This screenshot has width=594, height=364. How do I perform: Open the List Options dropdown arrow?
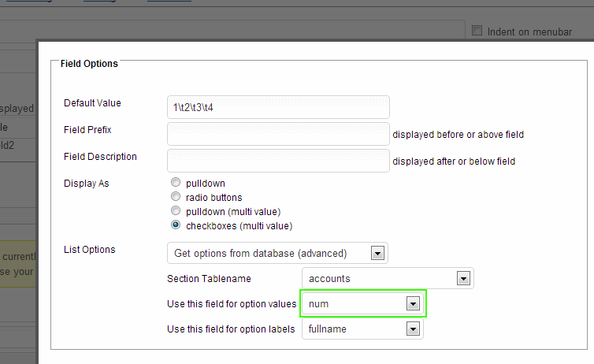point(377,253)
